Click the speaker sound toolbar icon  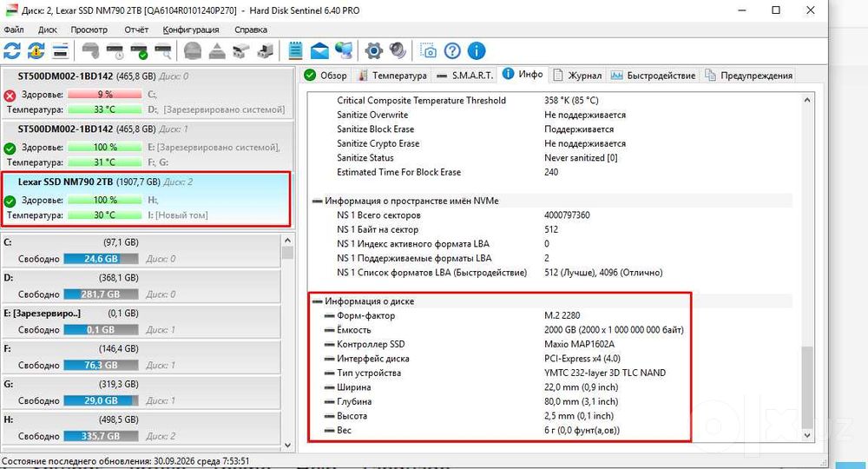398,51
